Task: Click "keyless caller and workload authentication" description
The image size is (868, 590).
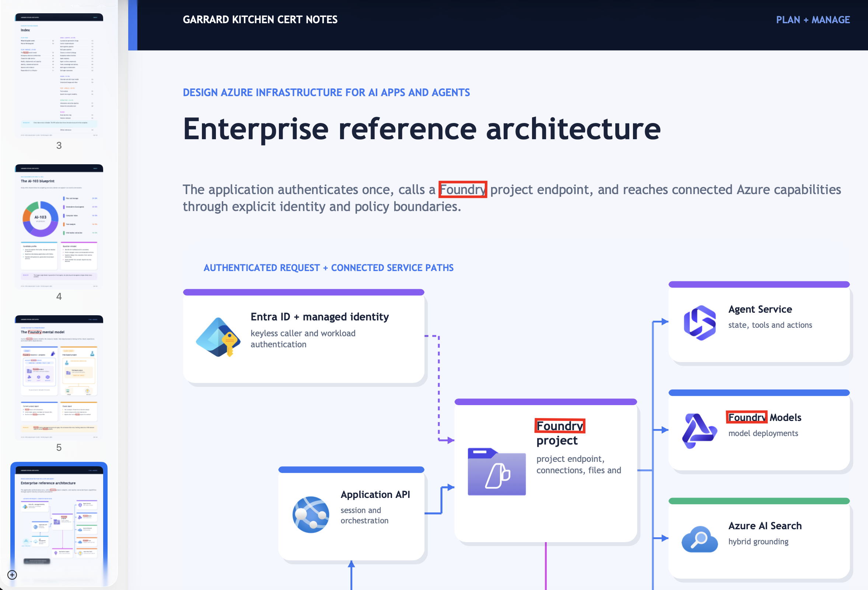Action: (x=303, y=339)
